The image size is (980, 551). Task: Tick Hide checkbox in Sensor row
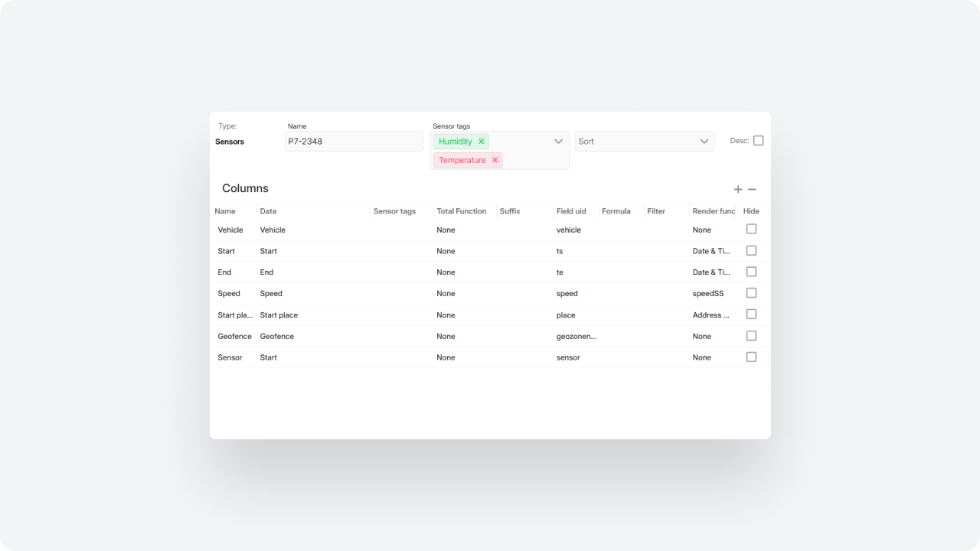751,357
